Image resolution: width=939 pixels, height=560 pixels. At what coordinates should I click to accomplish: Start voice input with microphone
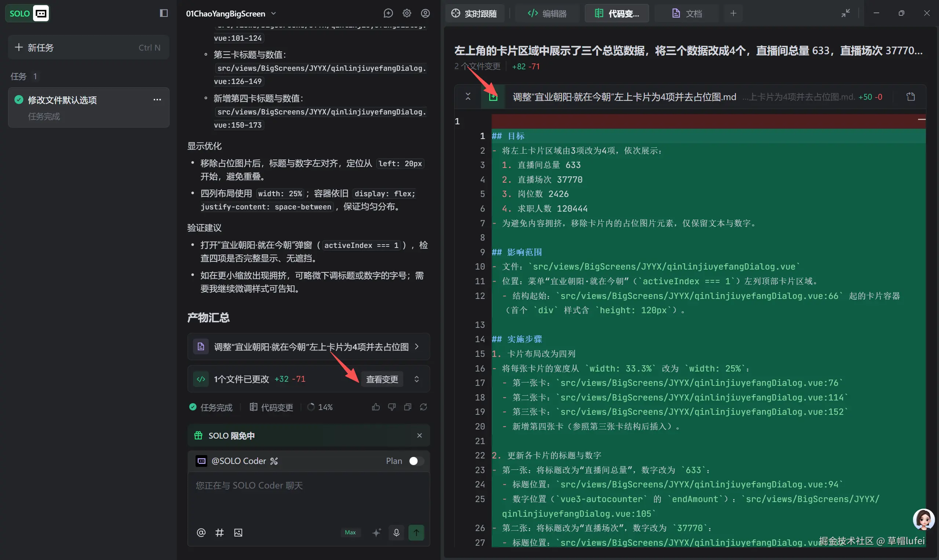pos(396,532)
